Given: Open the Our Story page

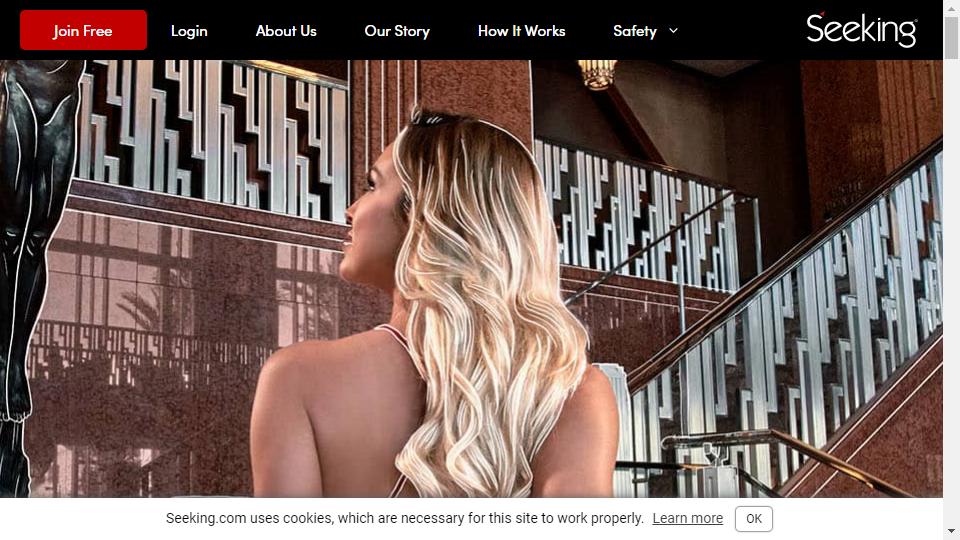Looking at the screenshot, I should pos(397,31).
